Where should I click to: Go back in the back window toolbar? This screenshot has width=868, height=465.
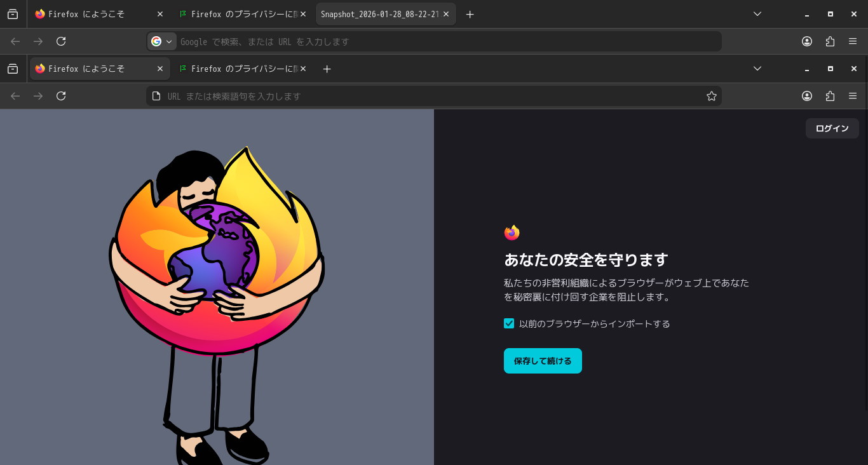tap(15, 41)
